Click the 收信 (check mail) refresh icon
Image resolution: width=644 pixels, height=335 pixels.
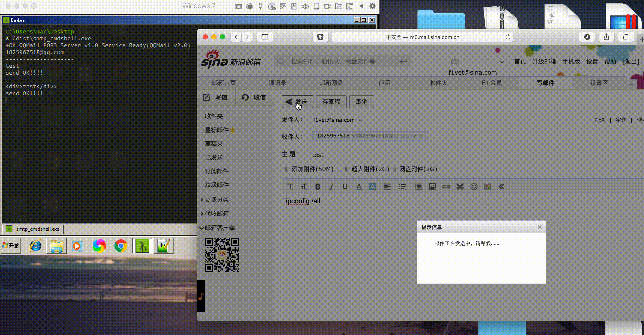coord(245,98)
